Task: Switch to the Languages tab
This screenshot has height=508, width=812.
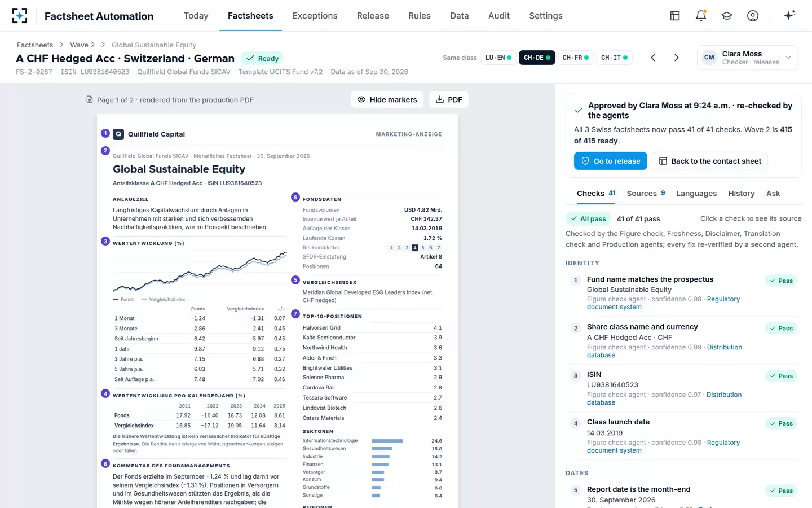Action: pos(696,194)
